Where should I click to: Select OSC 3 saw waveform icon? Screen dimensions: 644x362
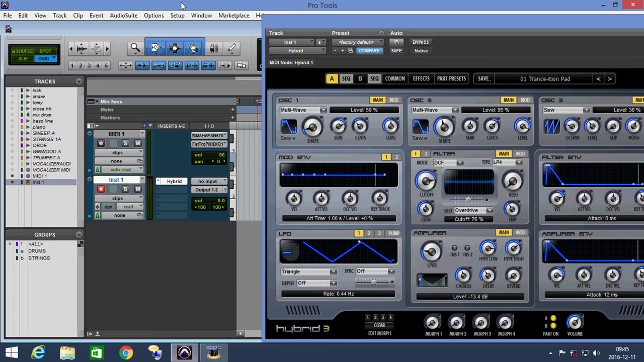tap(551, 126)
